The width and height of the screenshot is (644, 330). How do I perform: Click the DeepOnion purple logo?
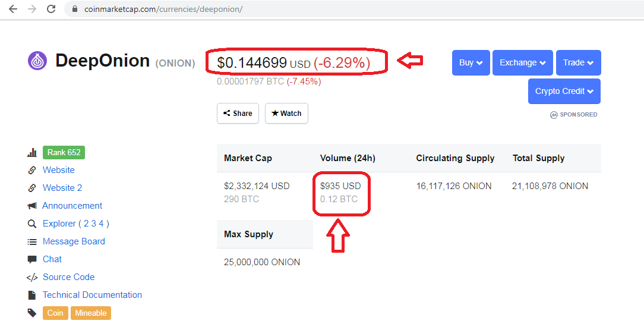[37, 61]
